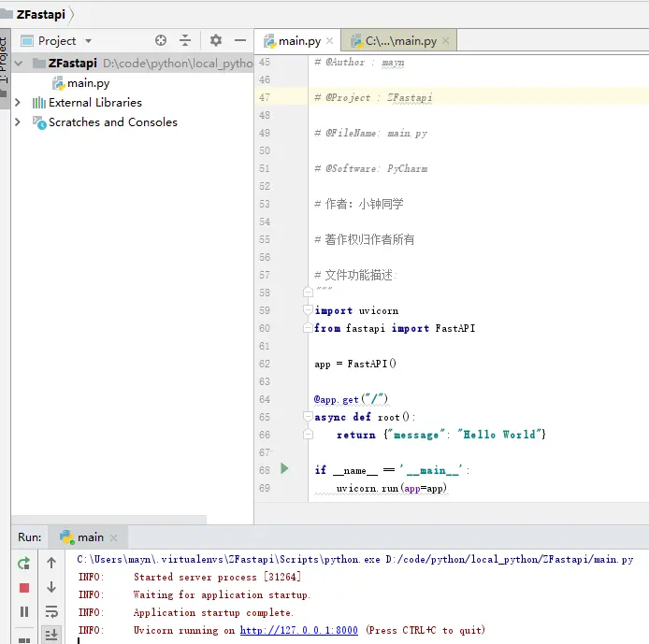Toggle soft-wrap in Run console
The image size is (649, 644).
[51, 611]
